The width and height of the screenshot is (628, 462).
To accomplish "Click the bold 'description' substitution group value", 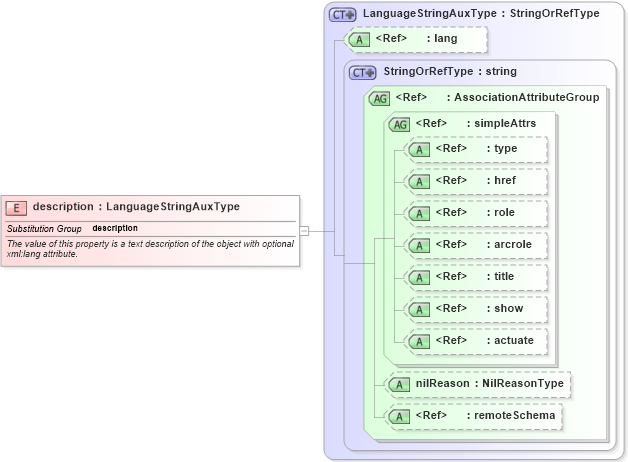I will [115, 228].
